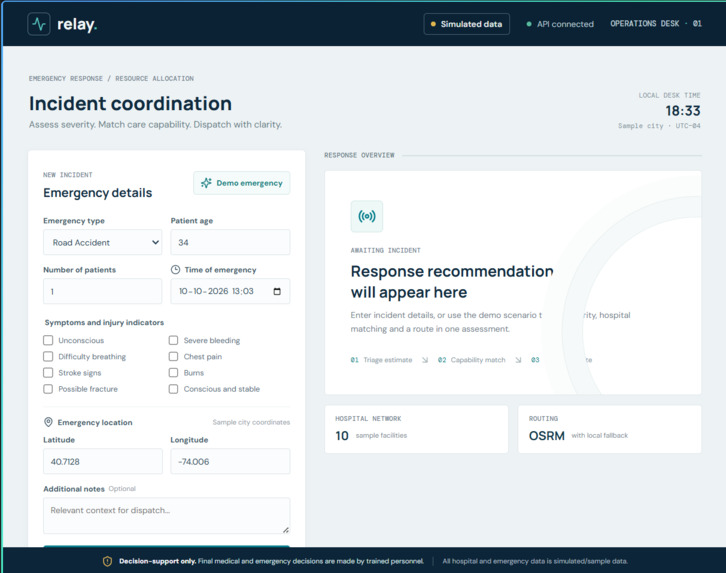Image resolution: width=726 pixels, height=573 pixels.
Task: Click the clock icon beside Time of emergency
Action: pos(175,269)
